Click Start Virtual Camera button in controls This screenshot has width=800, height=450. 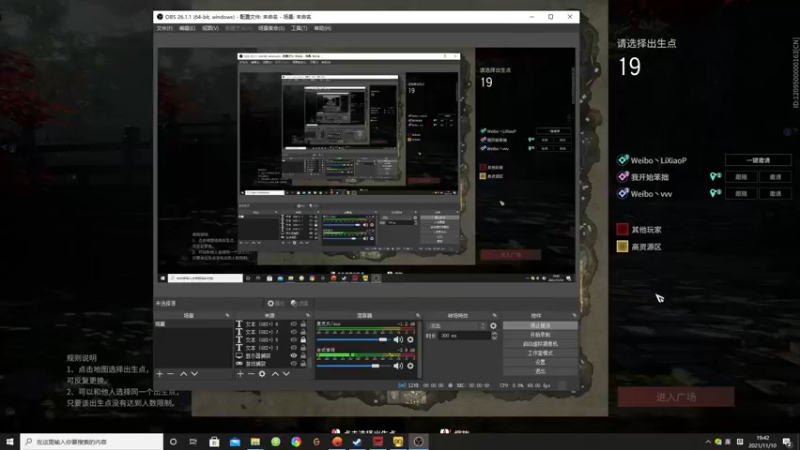coord(540,344)
